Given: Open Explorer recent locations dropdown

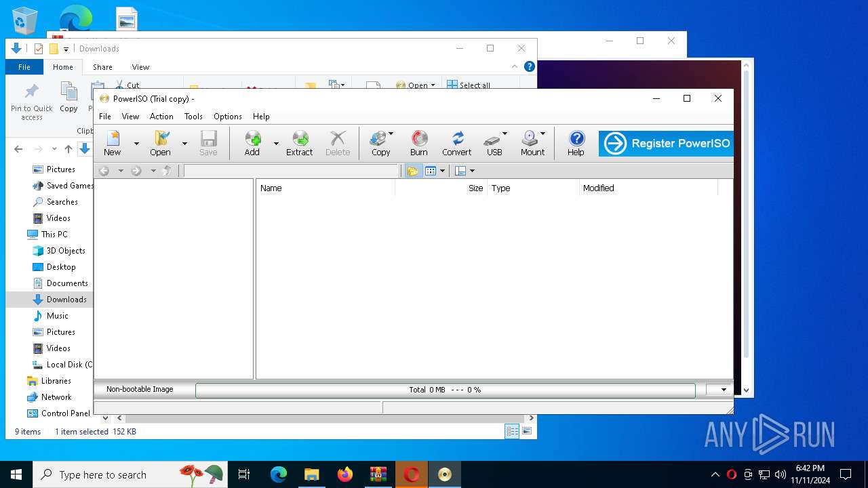Looking at the screenshot, I should 56,149.
